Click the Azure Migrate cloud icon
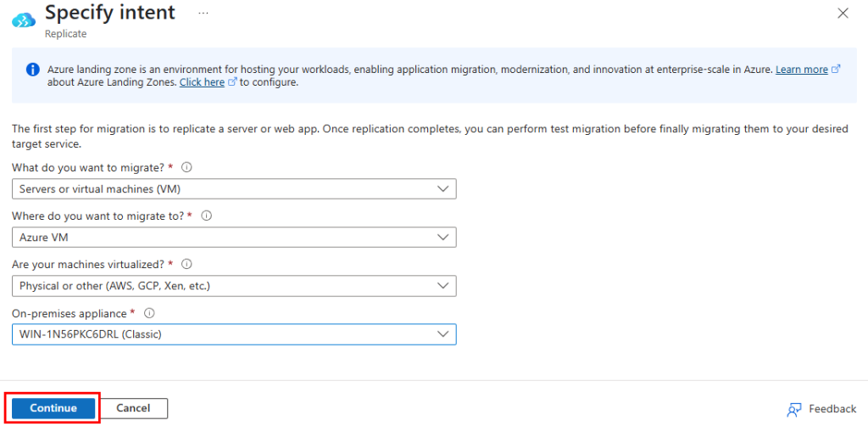Screen dimensions: 868x426 [x=23, y=20]
